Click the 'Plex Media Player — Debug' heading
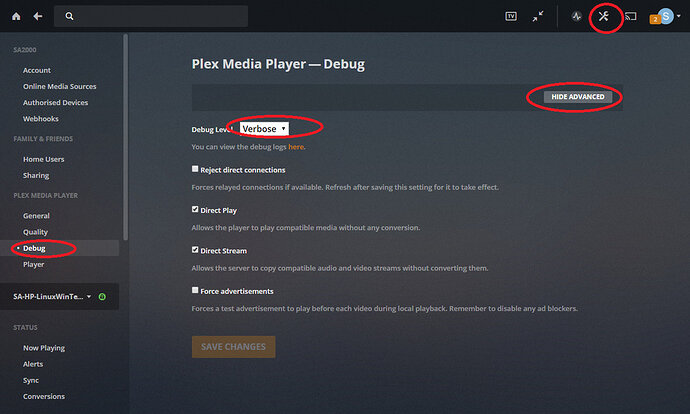This screenshot has width=690, height=414. (x=278, y=64)
